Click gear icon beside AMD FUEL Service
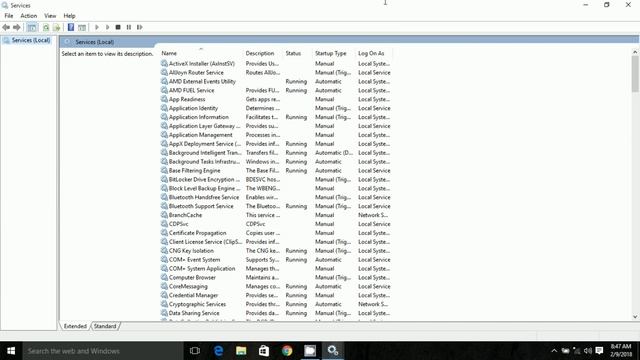 pos(164,90)
